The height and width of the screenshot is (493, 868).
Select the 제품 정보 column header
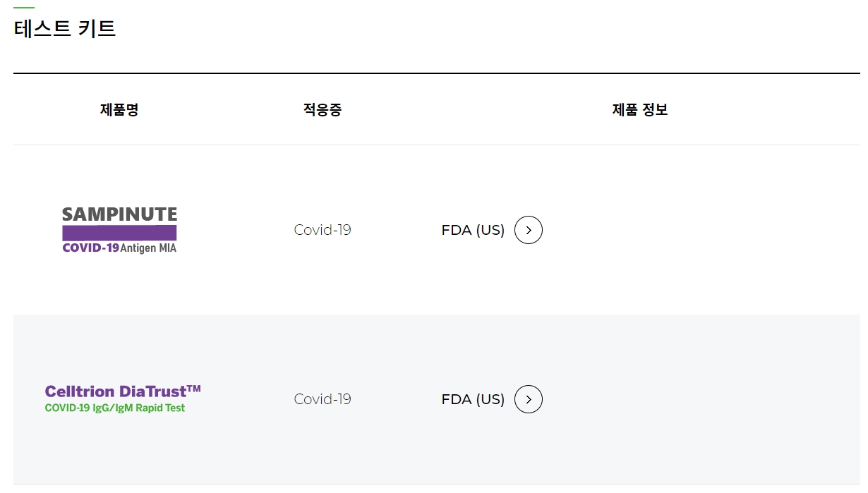(639, 109)
